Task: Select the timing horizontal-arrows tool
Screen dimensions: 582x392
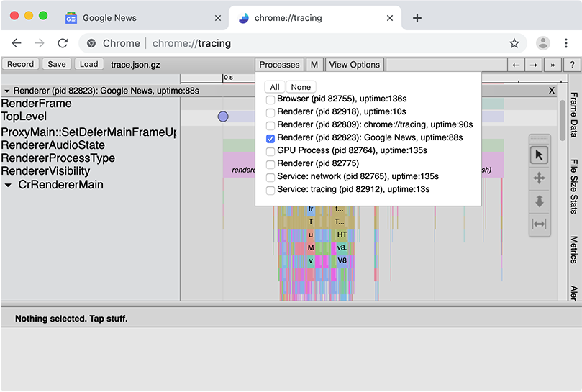Action: tap(539, 224)
